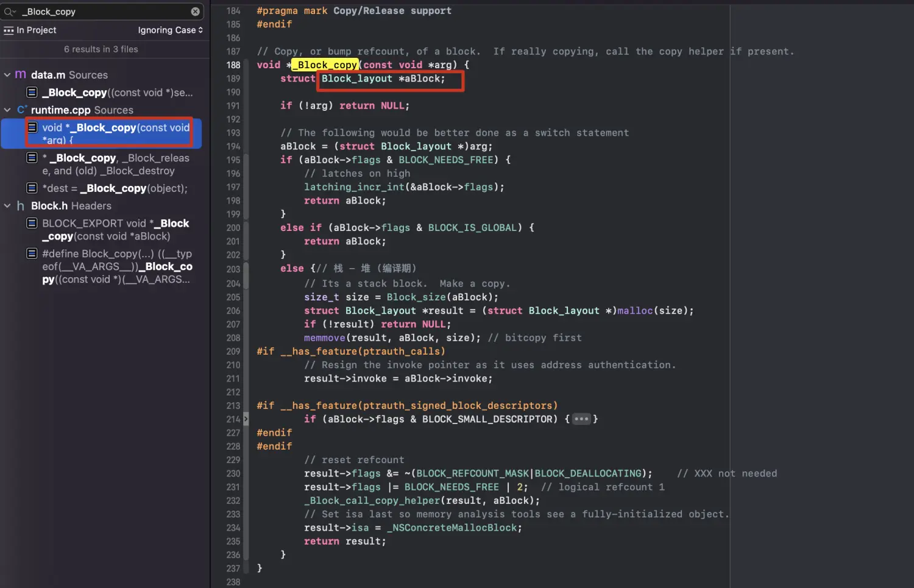Click into the _Block_copy search field
Viewport: 914px width, 588px height.
[104, 12]
